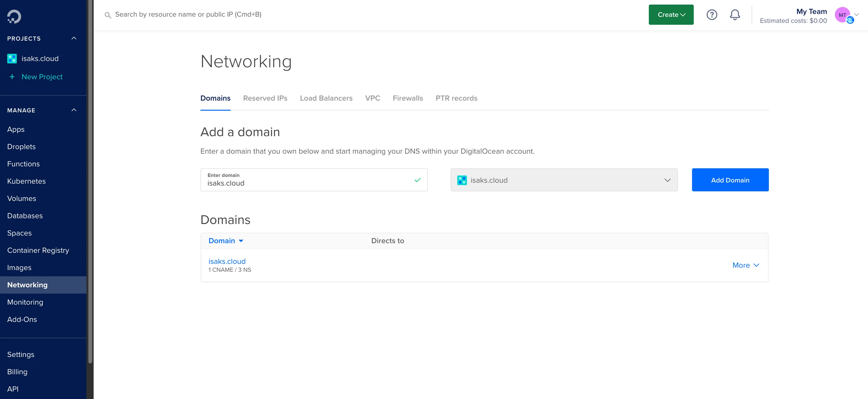Open the notifications bell icon
Viewport: 868px width, 399px height.
[735, 14]
